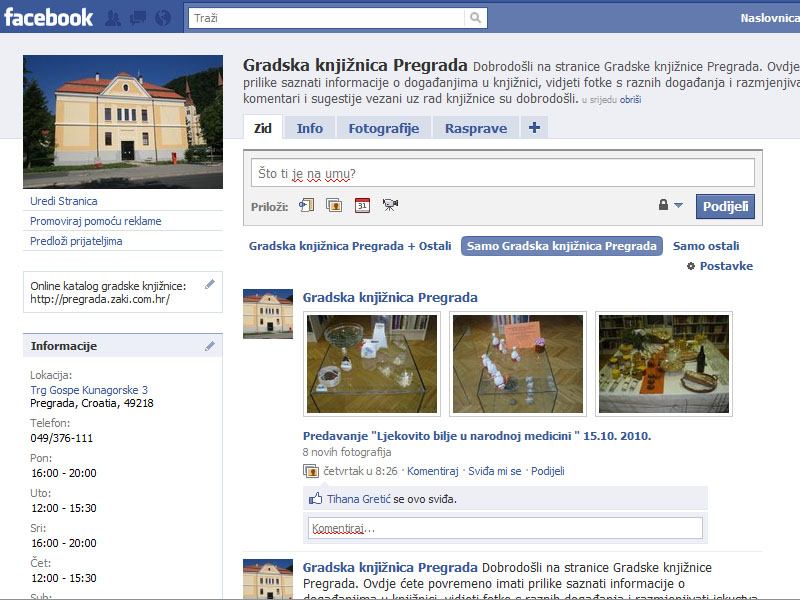The width and height of the screenshot is (800, 600).
Task: Open Gradska knjižnica Pregrada post author link
Action: (x=390, y=297)
